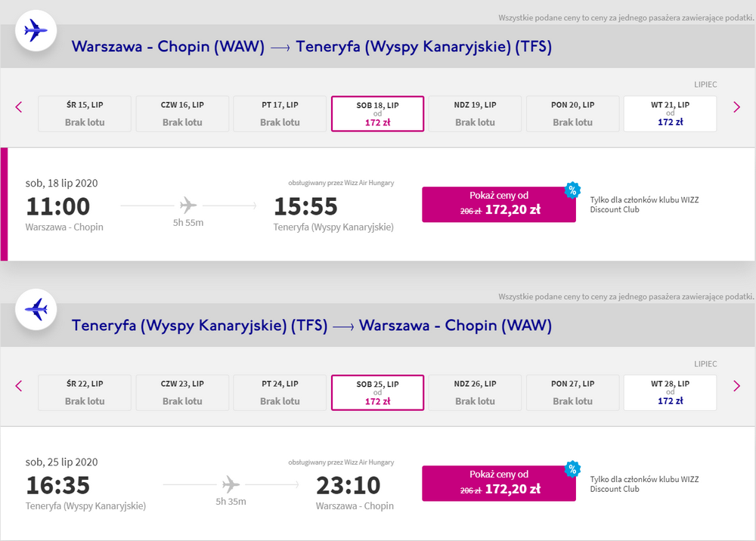Click the Pon 27, Lip return date tile

572,392
